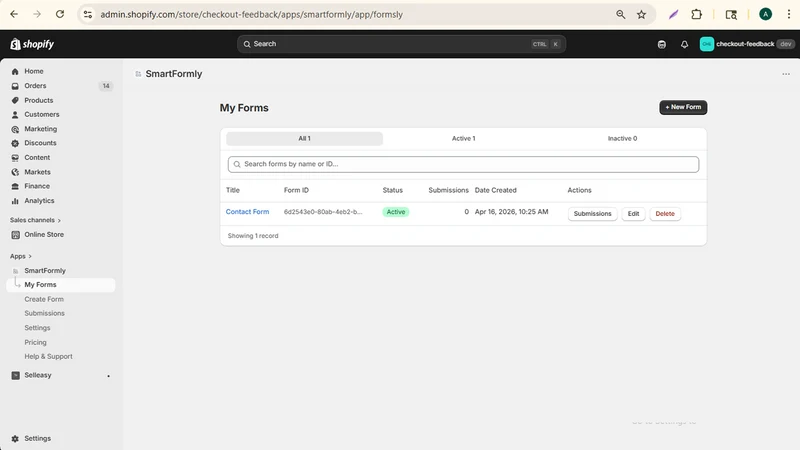Click the Submissions button for Contact Form
The height and width of the screenshot is (450, 800).
point(592,214)
